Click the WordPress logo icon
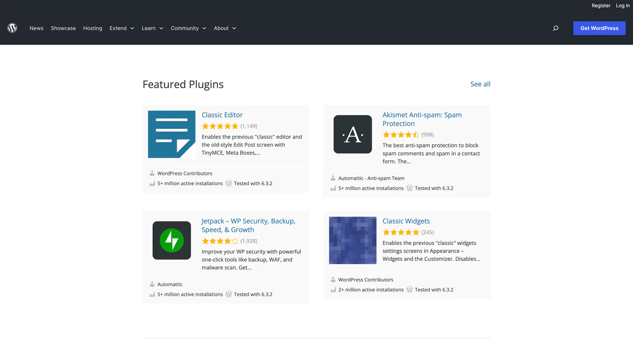 (12, 28)
